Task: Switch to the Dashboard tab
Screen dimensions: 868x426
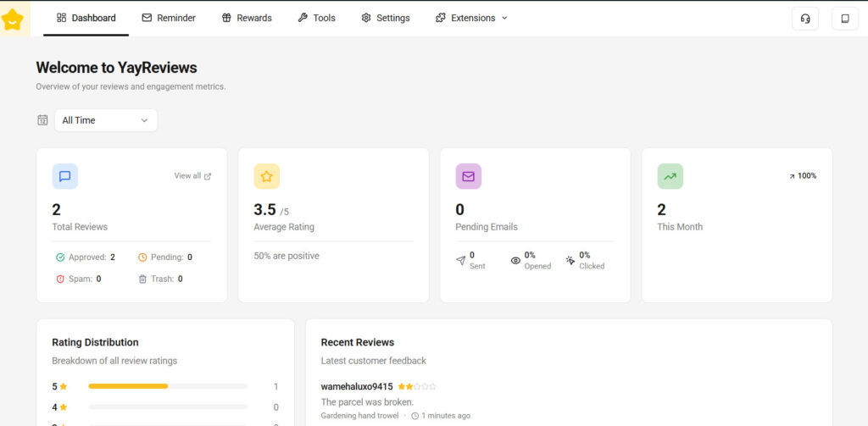Action: (86, 19)
